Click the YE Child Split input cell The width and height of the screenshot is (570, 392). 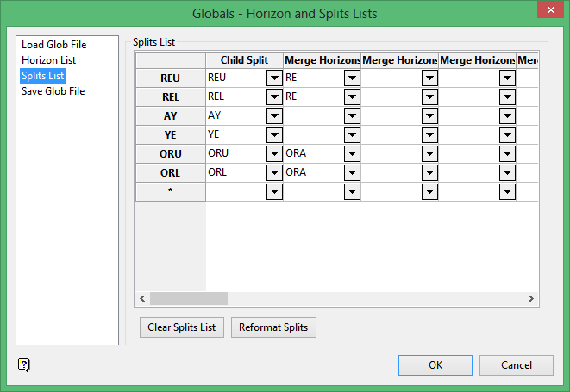coord(235,135)
